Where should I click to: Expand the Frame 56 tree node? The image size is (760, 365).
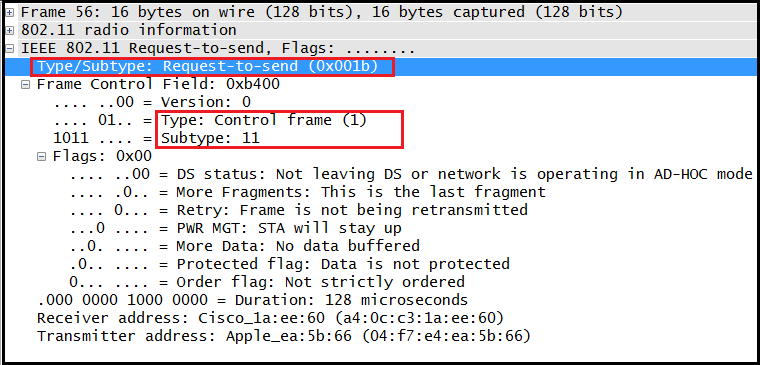coord(10,13)
